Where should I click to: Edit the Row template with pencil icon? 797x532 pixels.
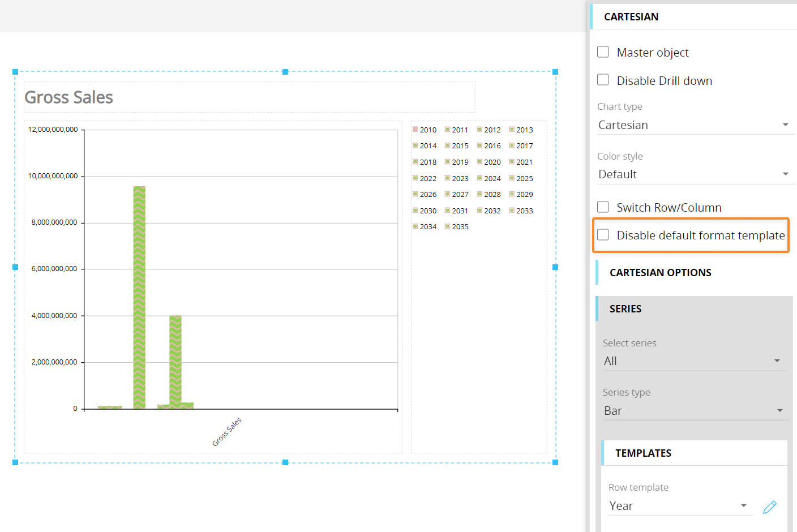coord(769,507)
